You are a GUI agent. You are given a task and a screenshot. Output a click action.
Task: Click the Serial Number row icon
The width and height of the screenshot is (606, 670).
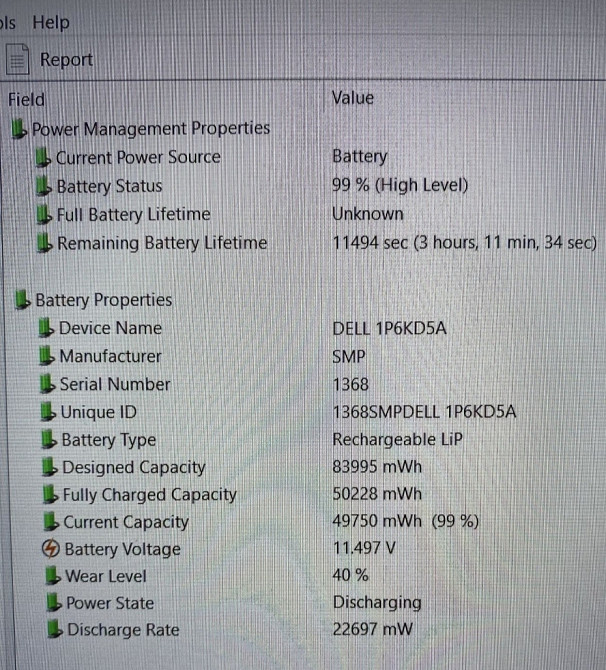tap(47, 384)
